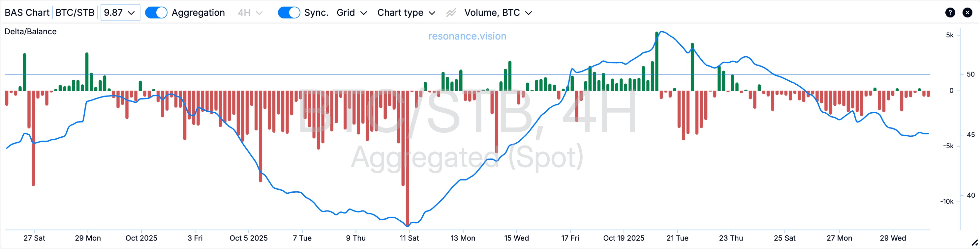Open the 9.87 value dropdown
Image resolution: width=980 pixels, height=249 pixels.
pos(120,13)
